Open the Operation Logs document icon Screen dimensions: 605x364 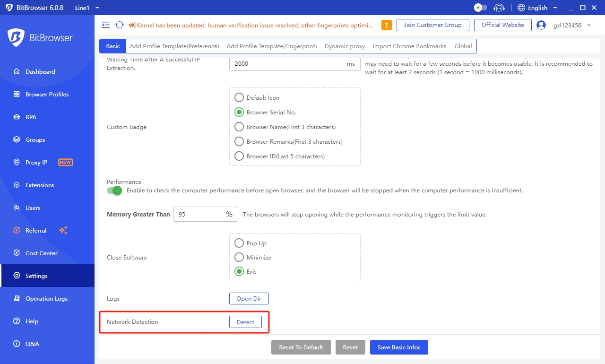click(x=17, y=299)
